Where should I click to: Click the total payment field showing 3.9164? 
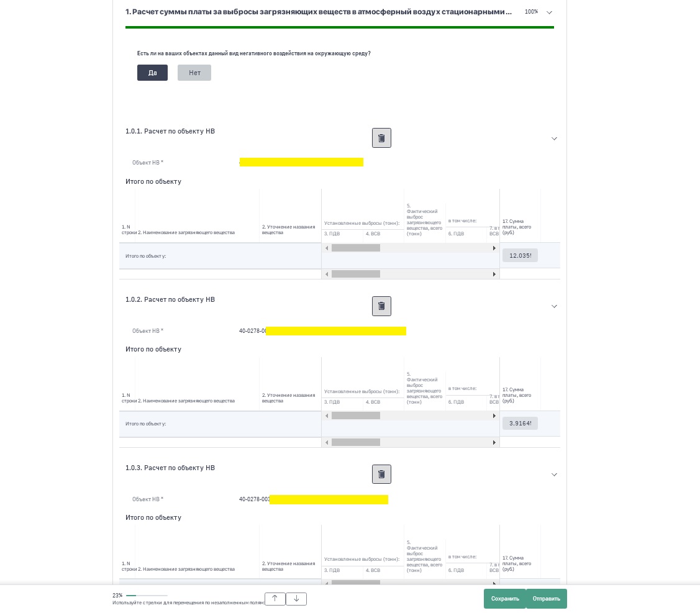(520, 424)
